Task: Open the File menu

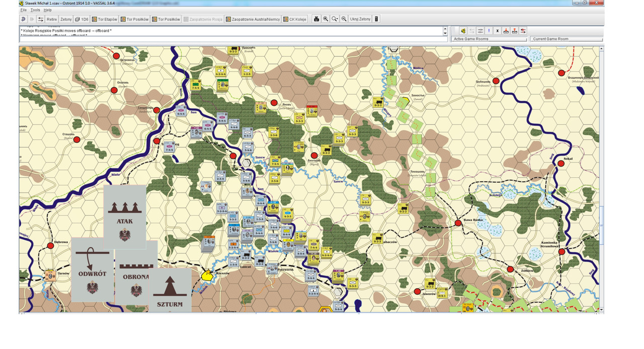Action: pyautogui.click(x=24, y=10)
